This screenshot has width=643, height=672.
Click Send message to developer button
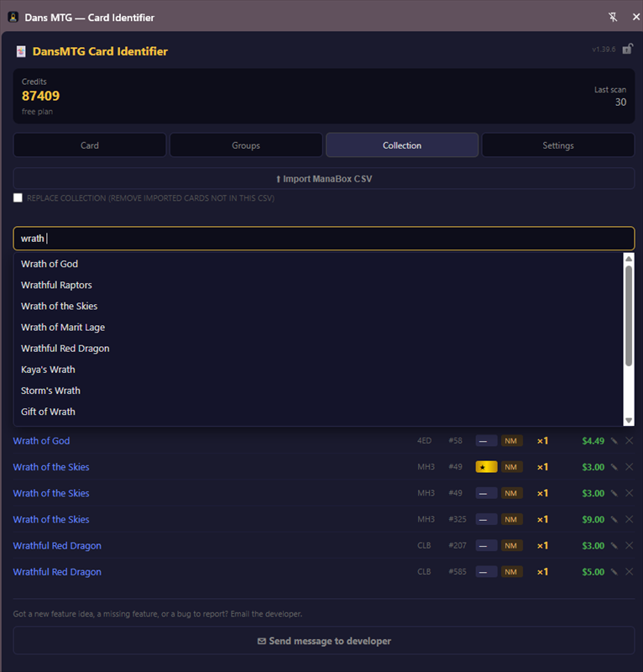[x=324, y=641]
